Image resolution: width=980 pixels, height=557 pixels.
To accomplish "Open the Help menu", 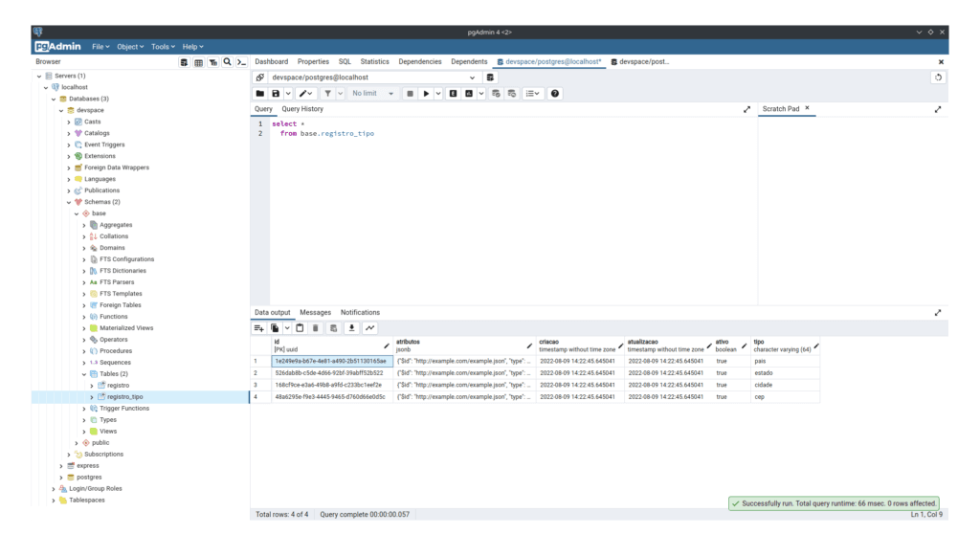I will (x=192, y=47).
